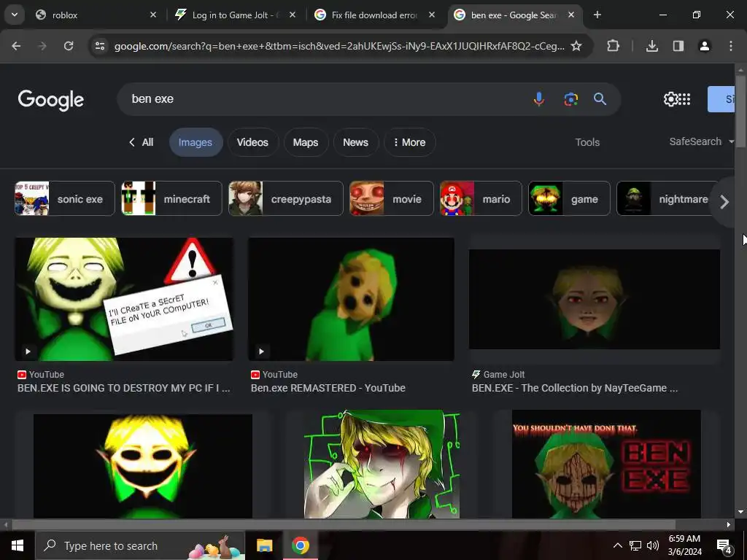Open the Windows Start menu
The width and height of the screenshot is (747, 560).
click(x=18, y=545)
